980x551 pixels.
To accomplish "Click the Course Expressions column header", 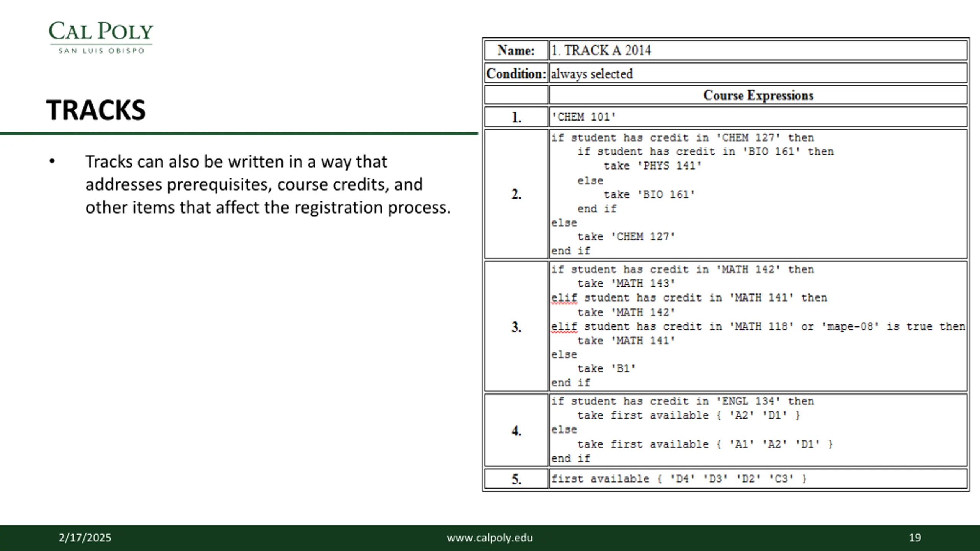I will point(758,95).
